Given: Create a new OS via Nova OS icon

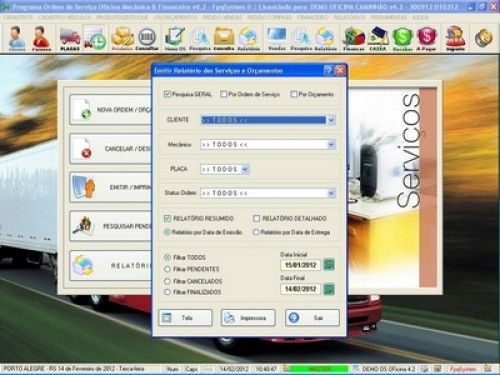Looking at the screenshot, I should coord(175,38).
